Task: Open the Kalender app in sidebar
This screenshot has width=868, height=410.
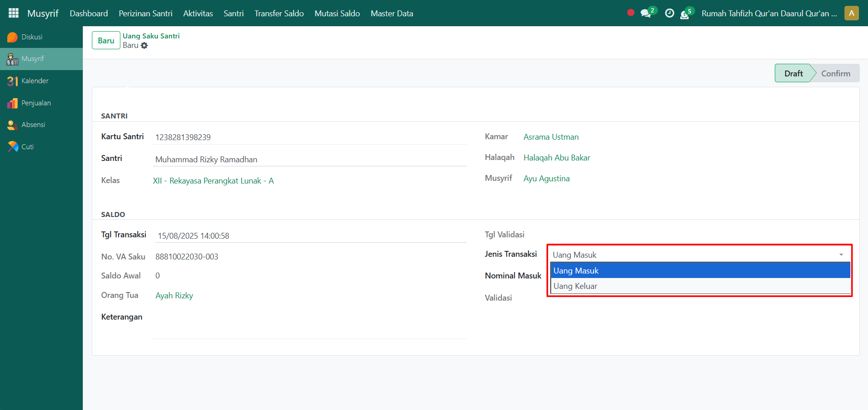Action: tap(34, 81)
